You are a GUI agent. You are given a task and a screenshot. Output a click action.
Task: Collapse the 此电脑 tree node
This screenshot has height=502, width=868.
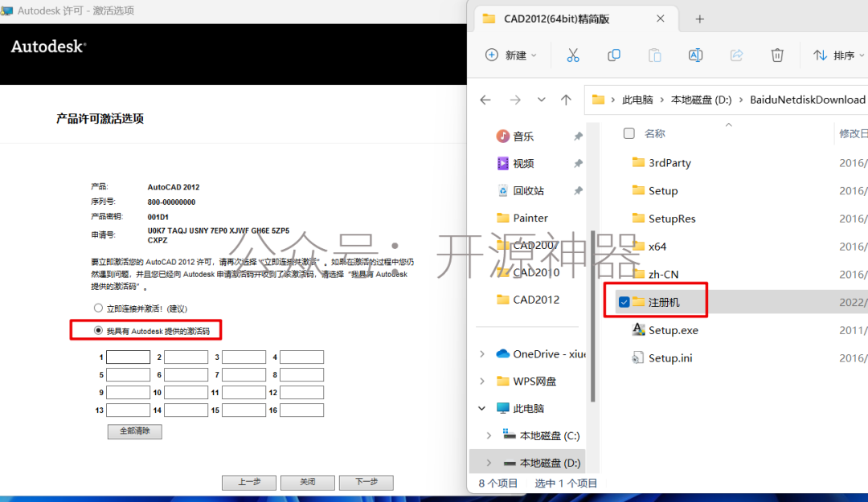point(482,409)
